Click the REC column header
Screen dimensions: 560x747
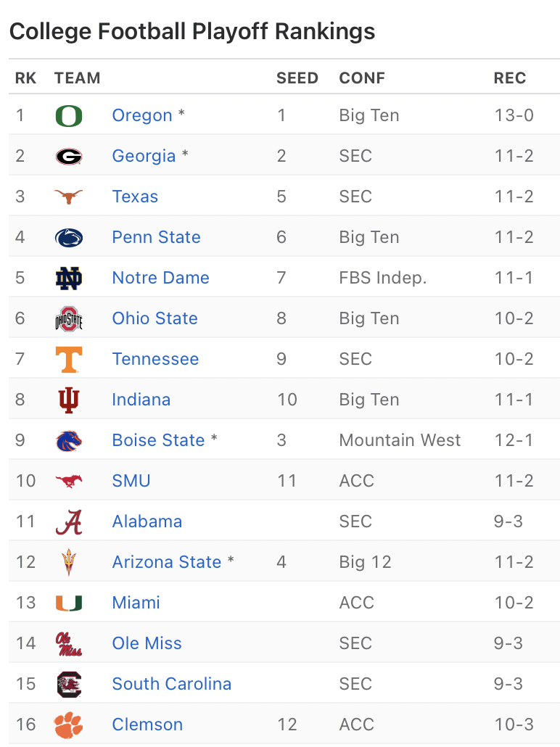click(x=510, y=78)
